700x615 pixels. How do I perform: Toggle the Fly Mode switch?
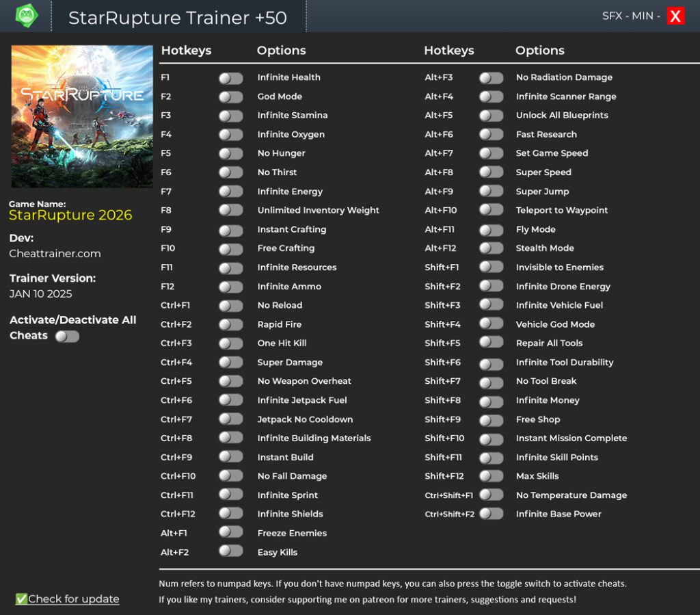click(x=491, y=230)
